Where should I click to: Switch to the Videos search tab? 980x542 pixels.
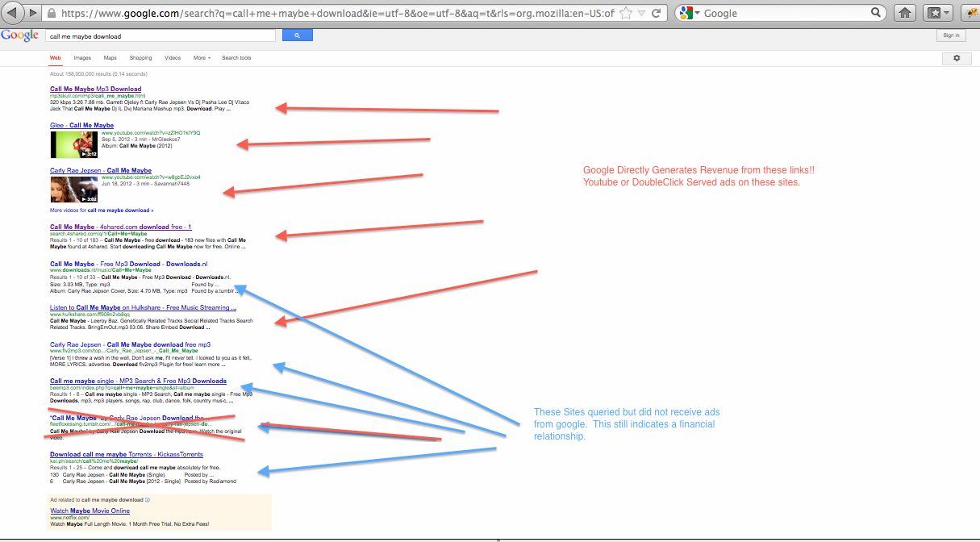(173, 58)
